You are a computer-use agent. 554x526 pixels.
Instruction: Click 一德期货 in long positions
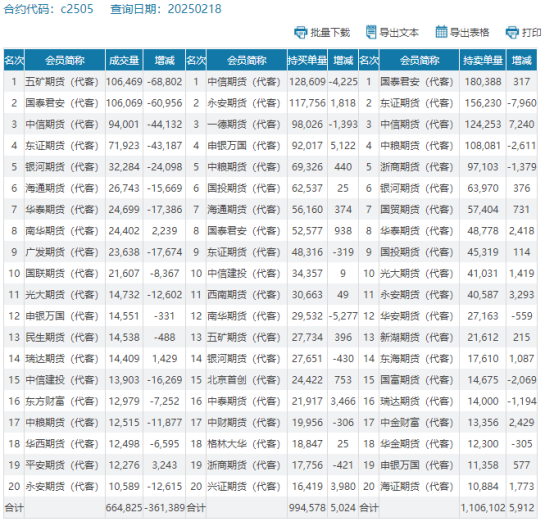244,124
